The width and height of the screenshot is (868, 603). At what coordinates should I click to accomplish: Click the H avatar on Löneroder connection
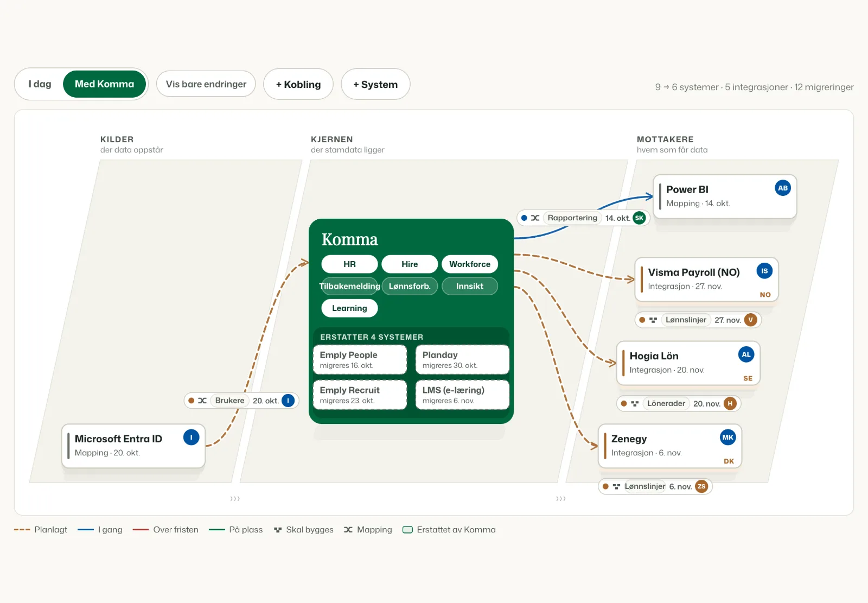point(730,403)
